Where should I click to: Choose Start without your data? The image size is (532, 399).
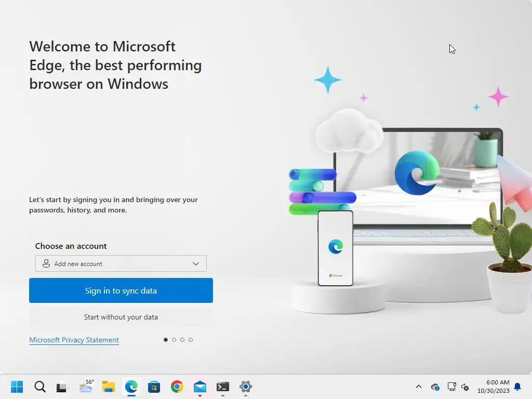point(121,317)
